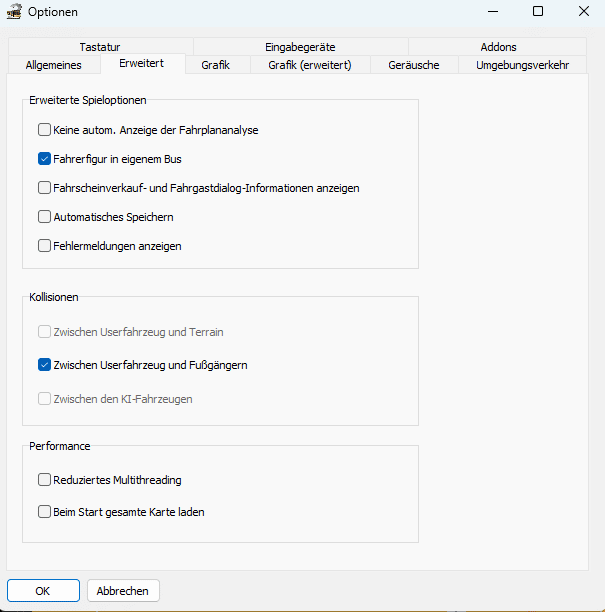The width and height of the screenshot is (605, 612).
Task: Switch to the Tastatur tab
Action: [x=100, y=47]
